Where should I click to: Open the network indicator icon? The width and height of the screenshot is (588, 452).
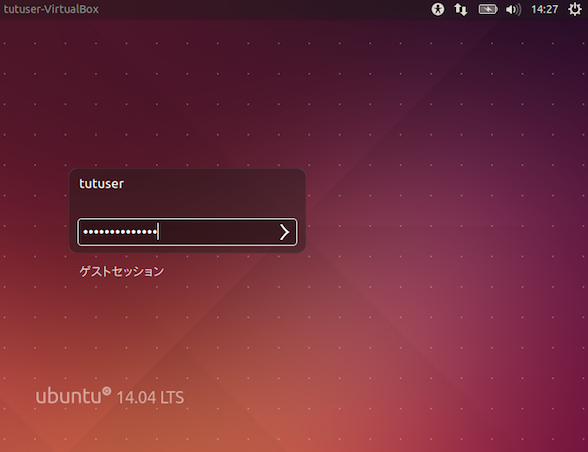[x=461, y=9]
